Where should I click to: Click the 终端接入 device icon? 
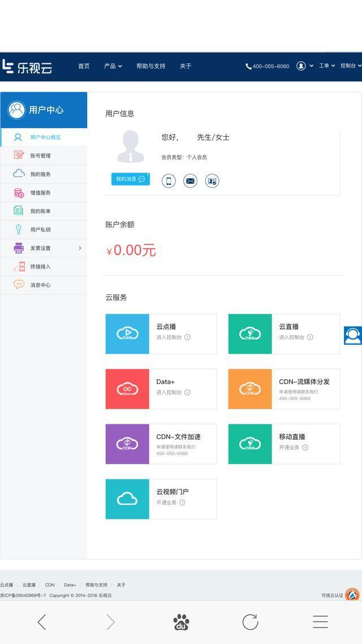(x=19, y=267)
